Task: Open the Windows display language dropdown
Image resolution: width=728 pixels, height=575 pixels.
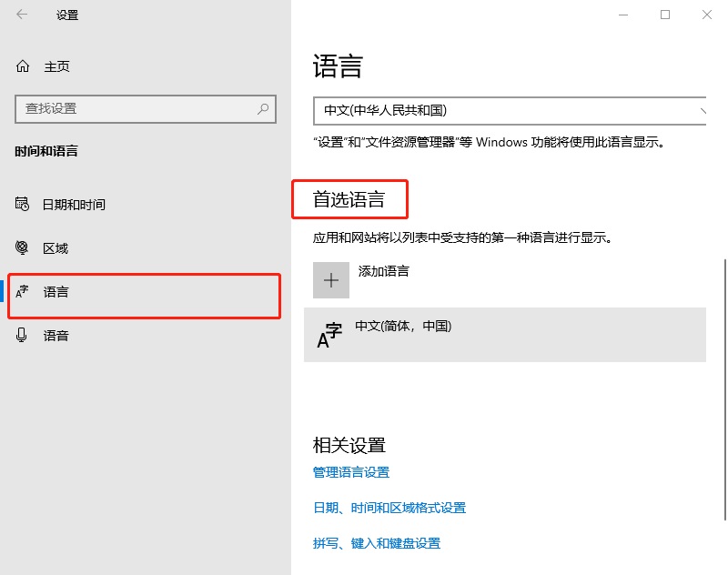Action: point(510,111)
